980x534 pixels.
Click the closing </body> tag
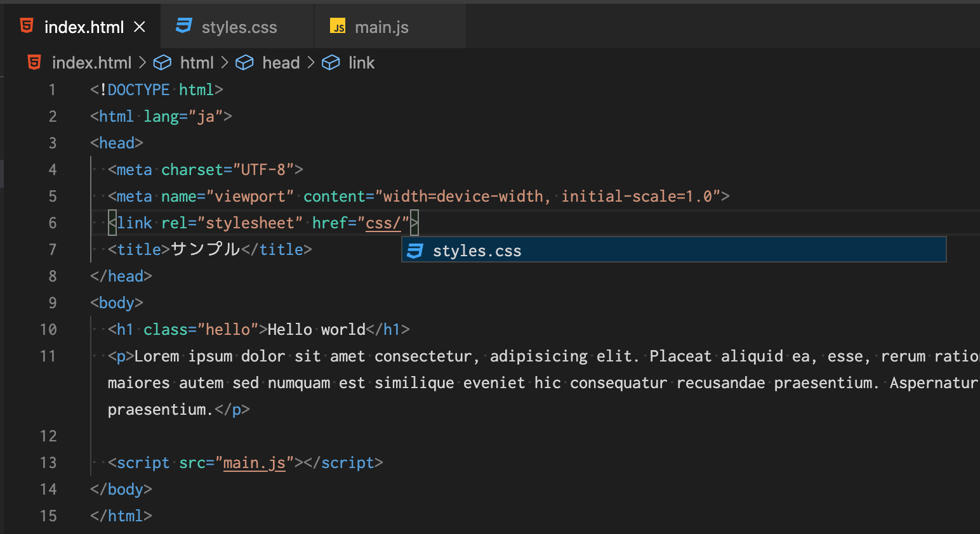click(121, 490)
